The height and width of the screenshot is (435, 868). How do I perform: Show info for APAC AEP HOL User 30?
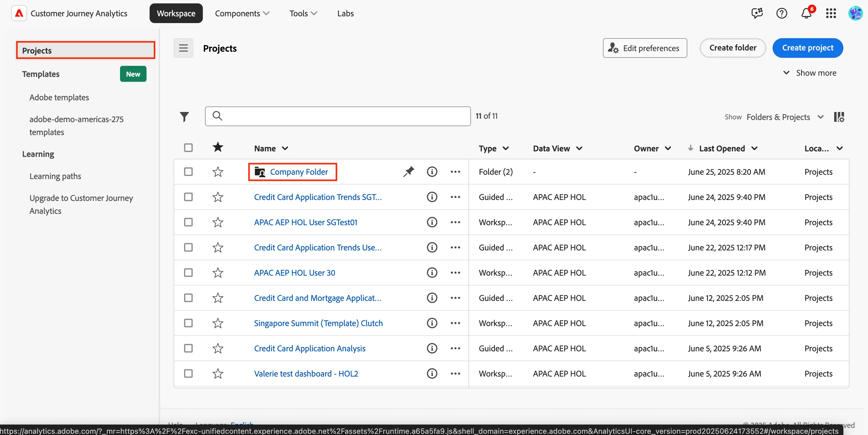click(x=432, y=272)
